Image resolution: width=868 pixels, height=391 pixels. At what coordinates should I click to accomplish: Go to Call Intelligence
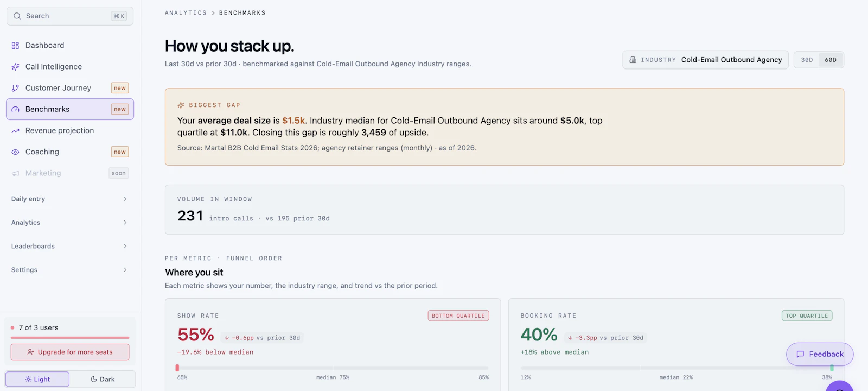coord(69,67)
